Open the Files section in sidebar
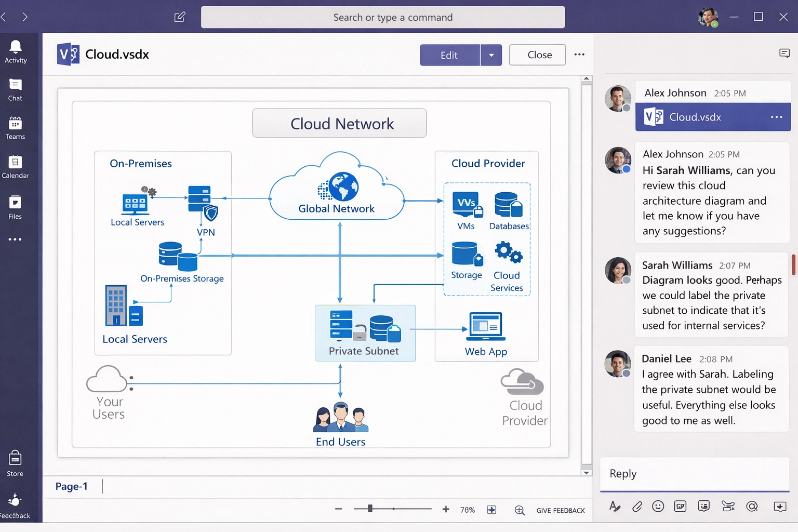 point(14,207)
